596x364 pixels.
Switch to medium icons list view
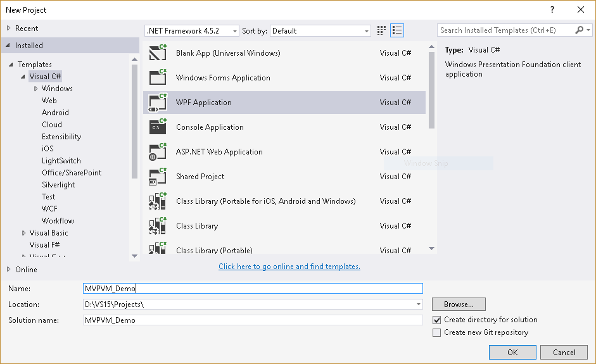[397, 30]
